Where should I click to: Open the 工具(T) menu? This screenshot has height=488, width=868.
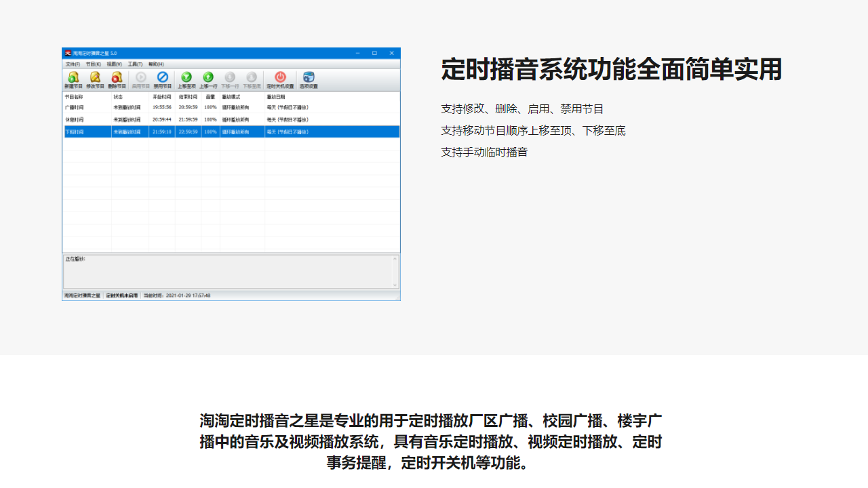[x=135, y=64]
